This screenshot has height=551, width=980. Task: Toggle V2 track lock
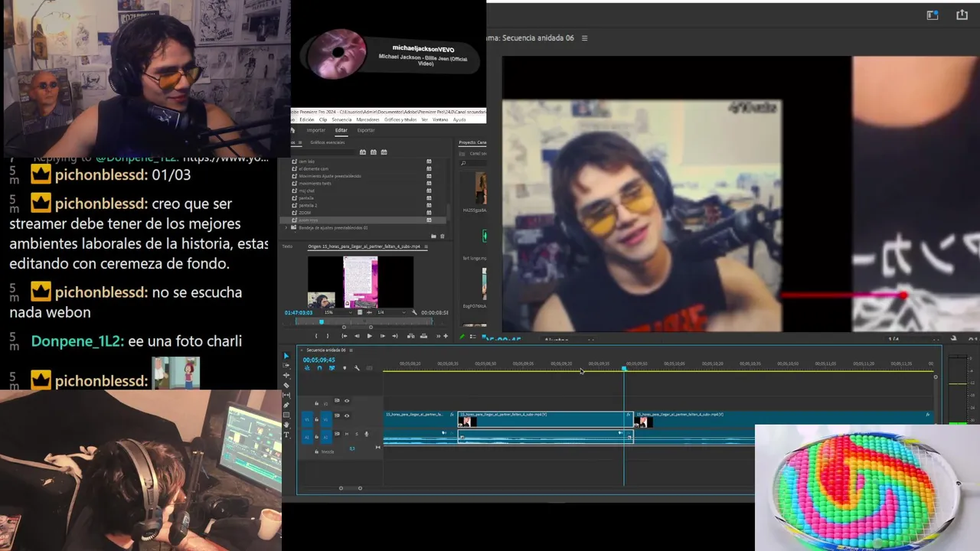coord(316,403)
